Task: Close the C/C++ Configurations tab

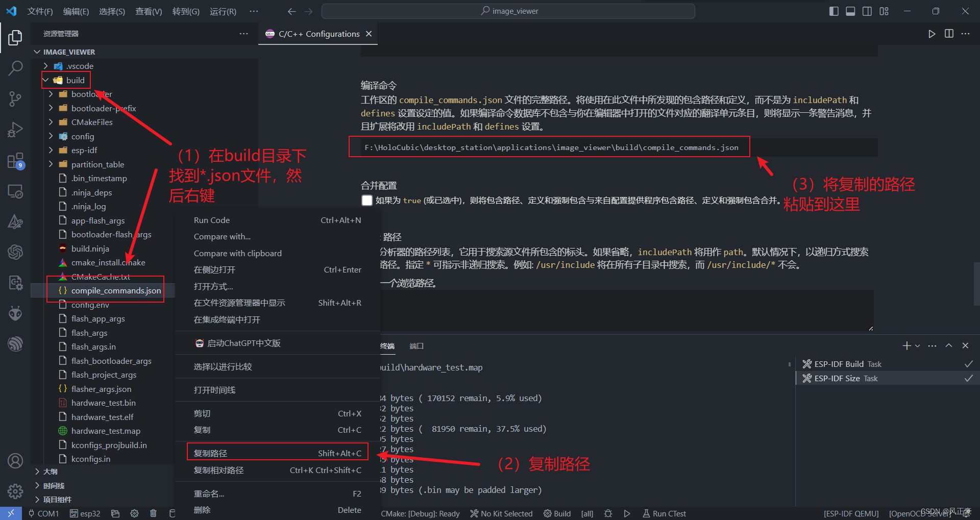Action: [369, 34]
